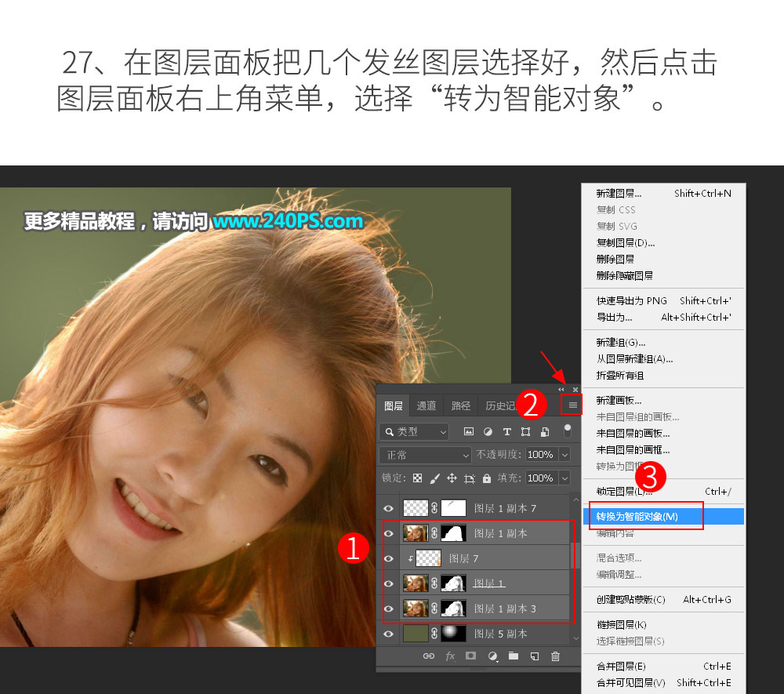
Task: Open the fx layer style icon
Action: pyautogui.click(x=450, y=656)
